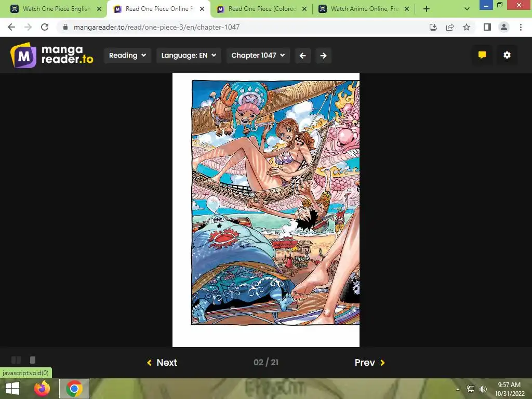Go back in browser history
Screen dimensions: 532x399
point(11,27)
